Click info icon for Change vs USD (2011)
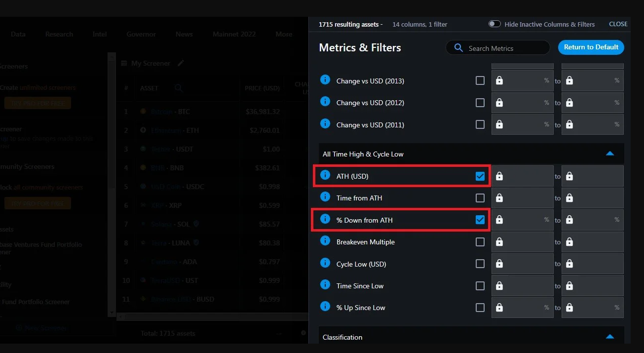 click(x=325, y=124)
